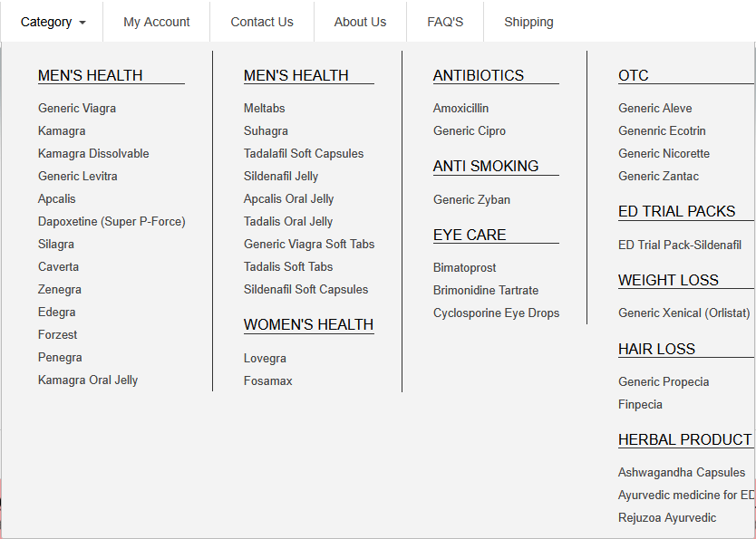View Shipping information
The image size is (756, 539).
coord(528,22)
